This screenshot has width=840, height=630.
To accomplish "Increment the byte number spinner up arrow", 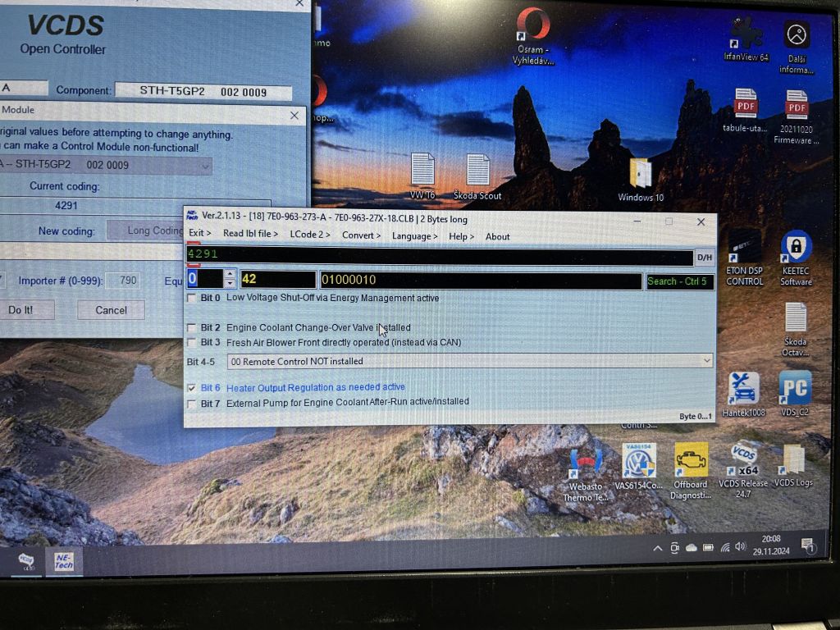I will [230, 276].
